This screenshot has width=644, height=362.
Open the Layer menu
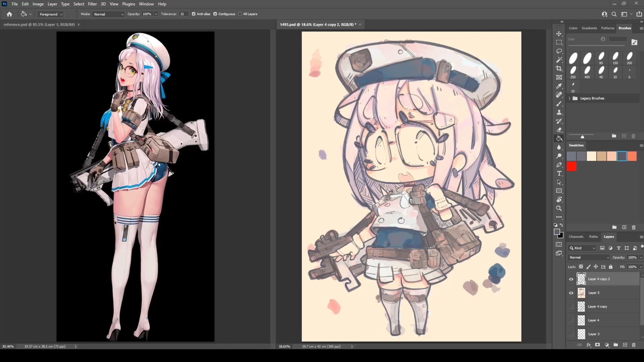[52, 4]
